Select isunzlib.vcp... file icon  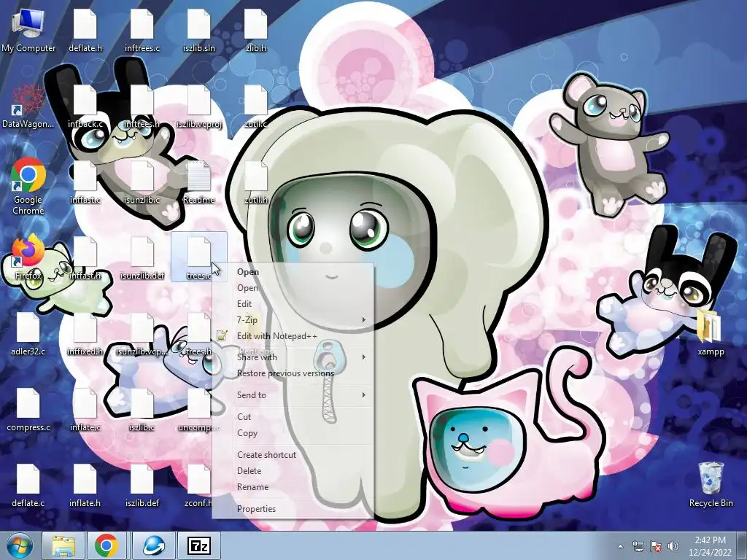point(142,334)
